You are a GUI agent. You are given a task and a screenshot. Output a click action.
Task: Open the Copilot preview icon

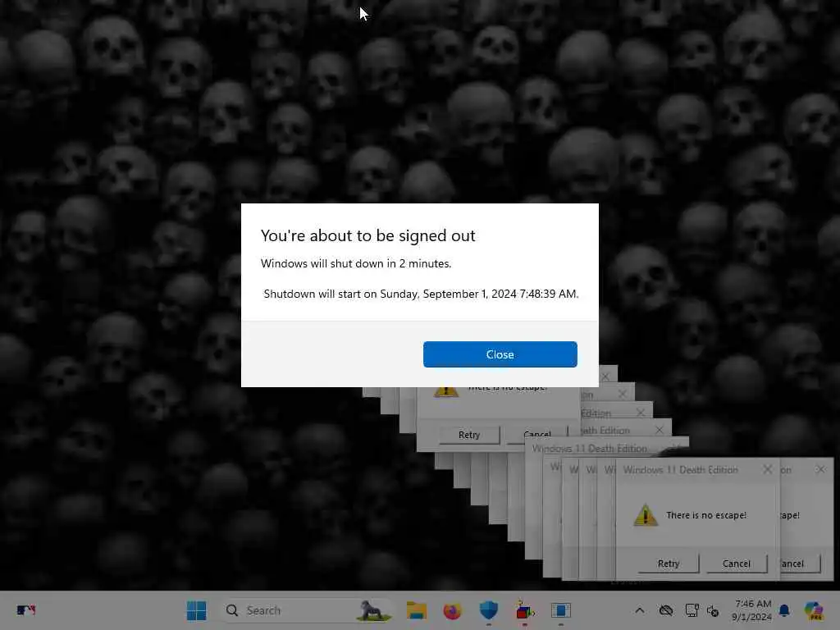(x=814, y=610)
